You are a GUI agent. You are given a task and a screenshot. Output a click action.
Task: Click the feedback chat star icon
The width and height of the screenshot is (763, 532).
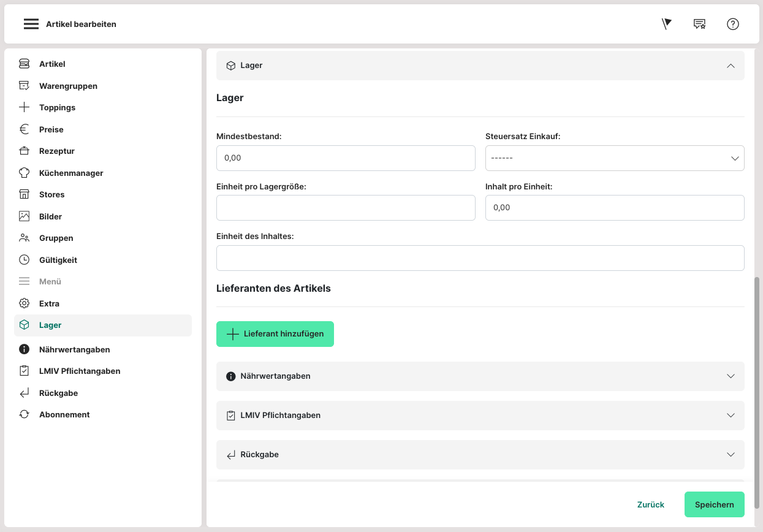[699, 24]
